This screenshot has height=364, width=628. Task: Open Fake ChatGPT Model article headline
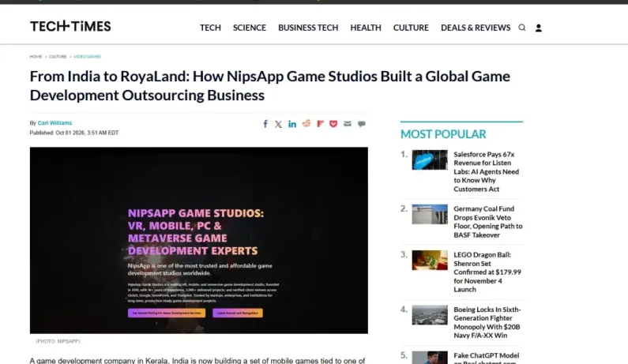coord(488,358)
